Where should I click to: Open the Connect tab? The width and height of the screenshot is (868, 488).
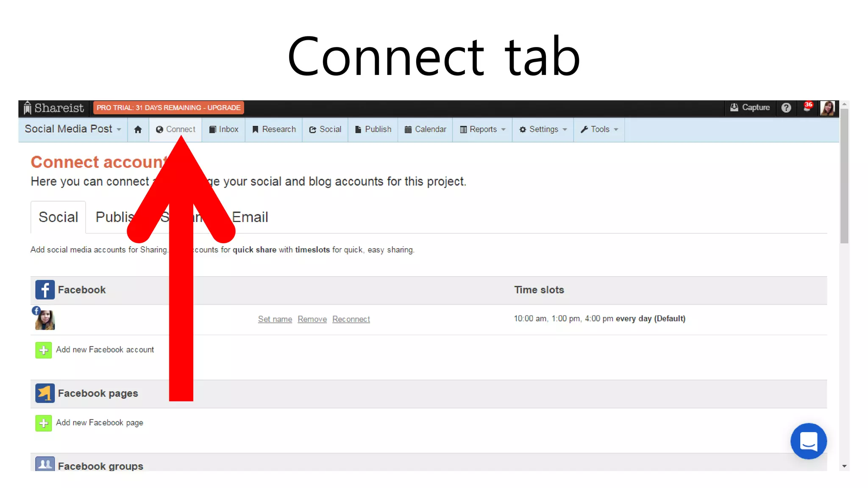pyautogui.click(x=175, y=130)
